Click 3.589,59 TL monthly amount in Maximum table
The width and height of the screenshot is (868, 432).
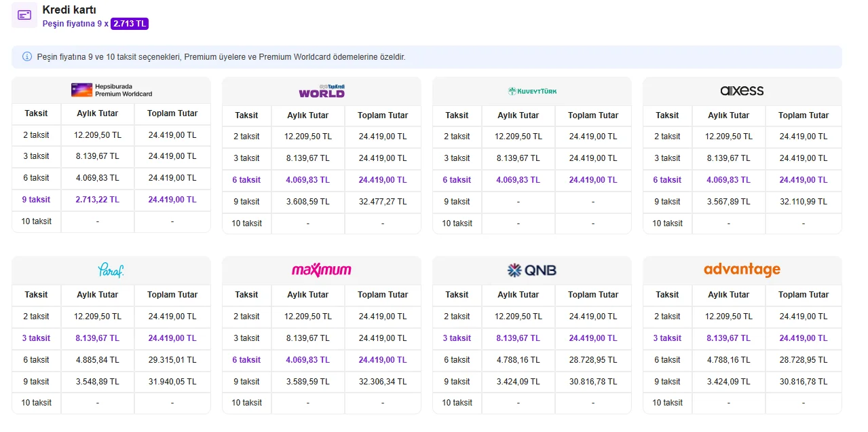tap(308, 382)
